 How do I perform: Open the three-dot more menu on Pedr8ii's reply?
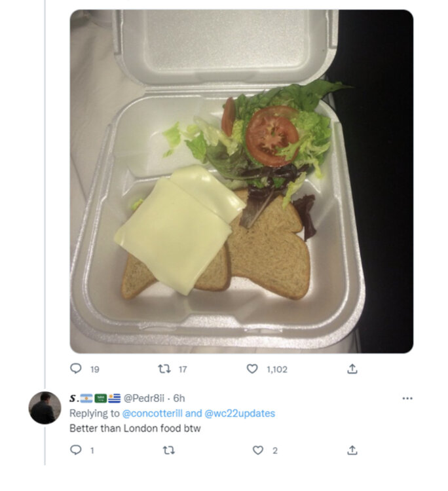(x=407, y=398)
